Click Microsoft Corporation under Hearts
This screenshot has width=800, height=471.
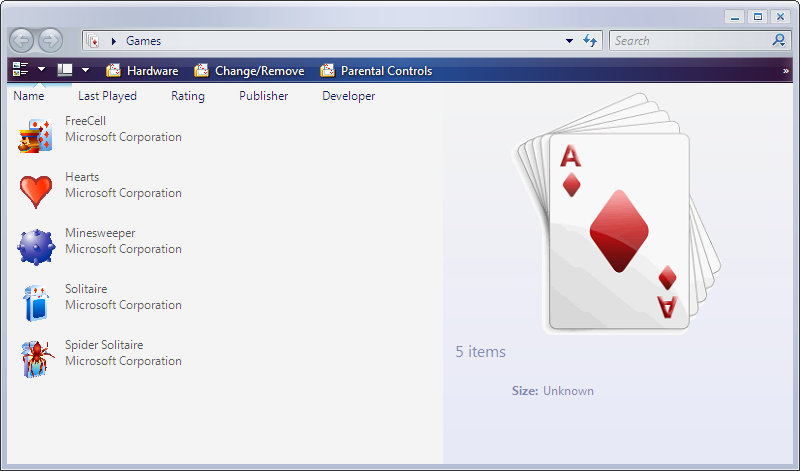click(x=123, y=193)
